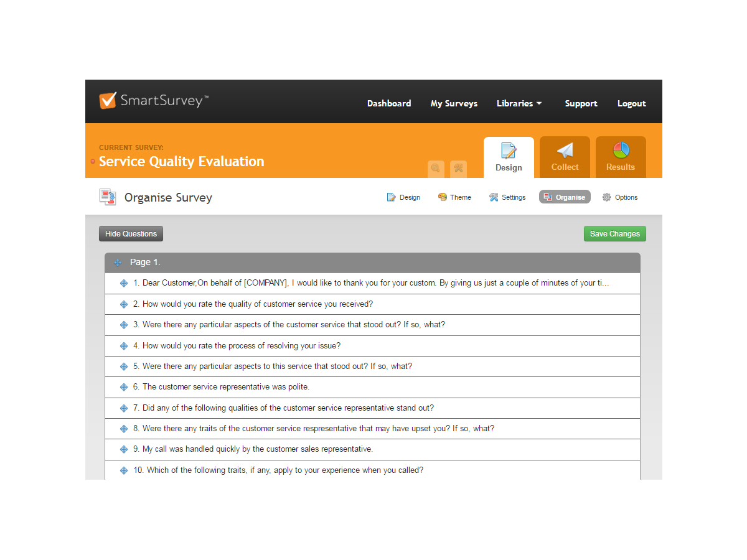Click the move handle of question 9
This screenshot has width=747, height=560.
[124, 449]
